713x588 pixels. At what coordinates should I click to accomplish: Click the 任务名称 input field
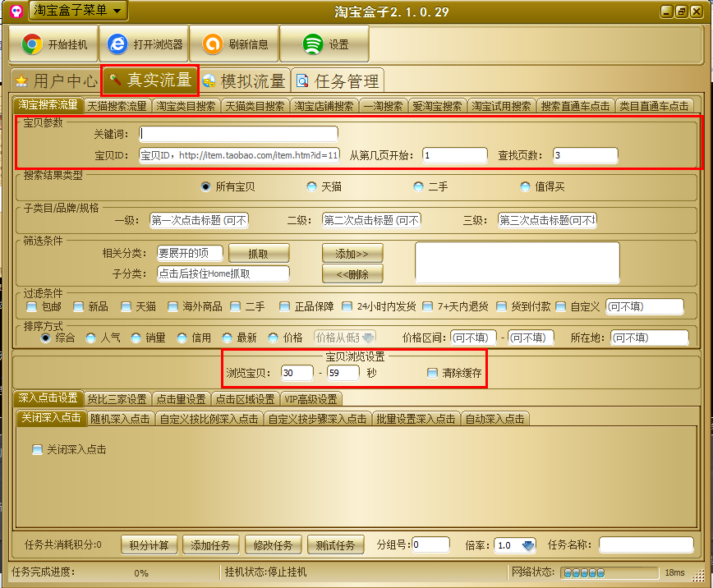point(646,544)
